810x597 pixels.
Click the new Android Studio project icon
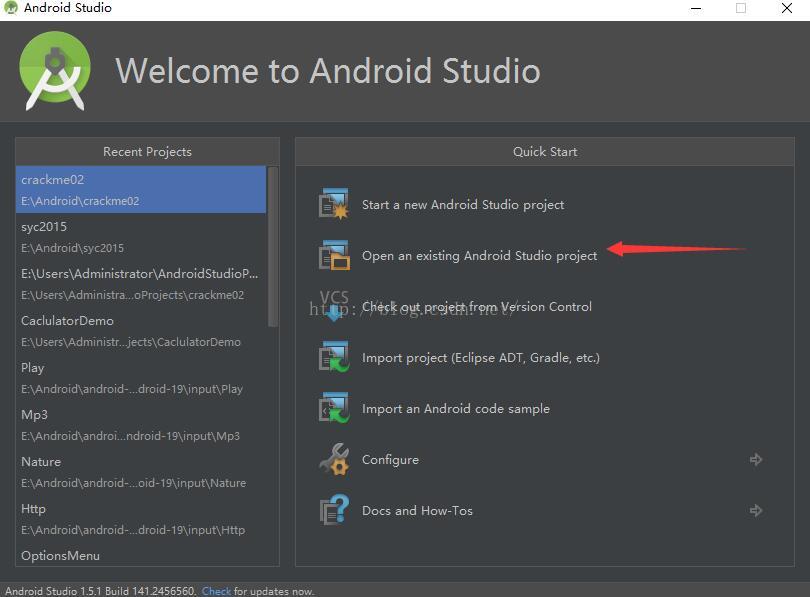pyautogui.click(x=334, y=205)
